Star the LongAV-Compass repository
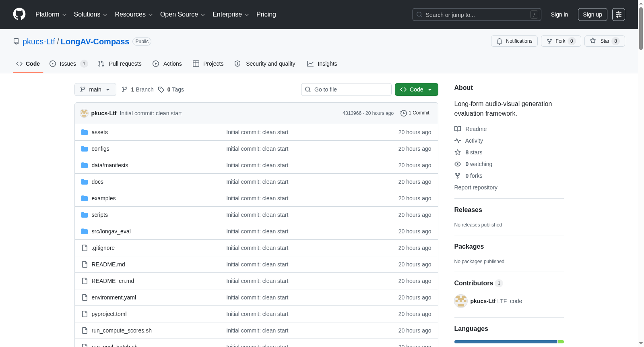 [605, 41]
